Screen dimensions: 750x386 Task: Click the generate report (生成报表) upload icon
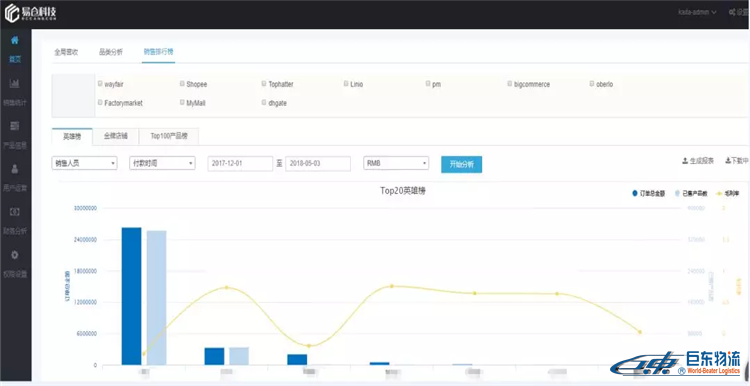684,161
